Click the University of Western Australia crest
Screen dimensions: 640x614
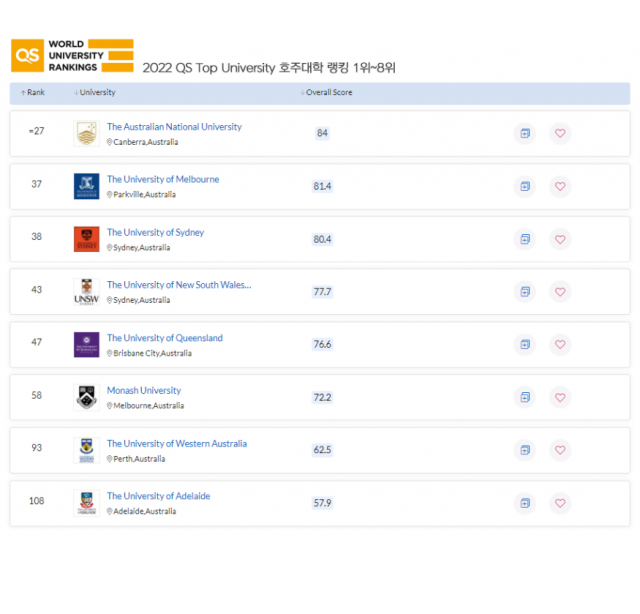(x=86, y=450)
